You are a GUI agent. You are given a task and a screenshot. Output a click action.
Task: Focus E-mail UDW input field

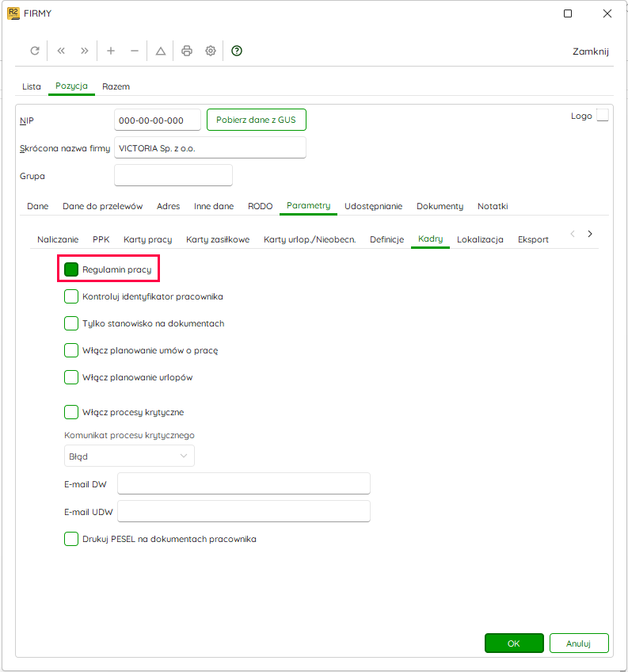tap(244, 512)
